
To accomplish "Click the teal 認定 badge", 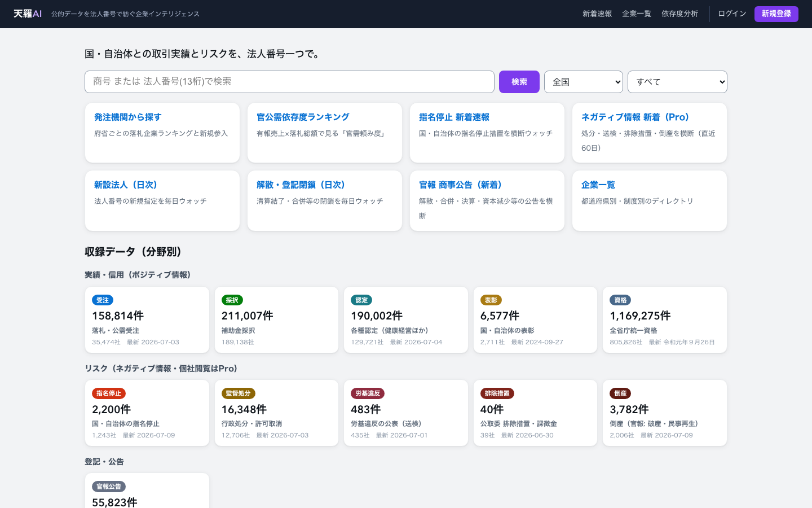I will 361,300.
